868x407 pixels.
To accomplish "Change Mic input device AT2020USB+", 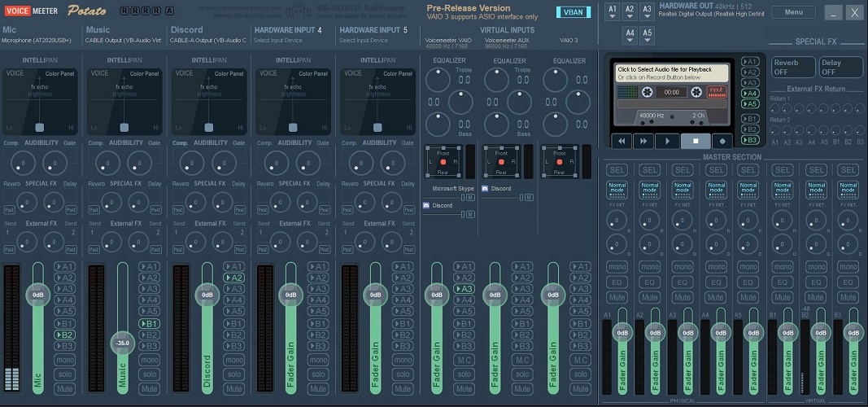I will [x=35, y=41].
